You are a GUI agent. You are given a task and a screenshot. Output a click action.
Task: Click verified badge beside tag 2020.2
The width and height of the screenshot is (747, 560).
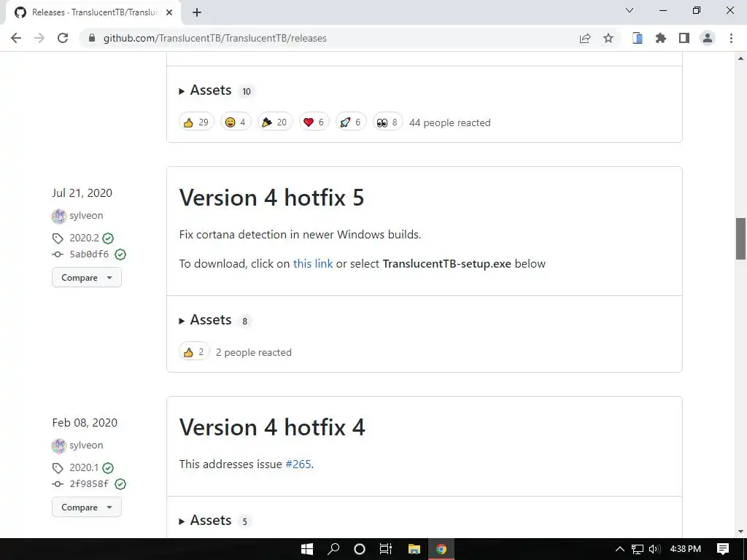(x=108, y=238)
